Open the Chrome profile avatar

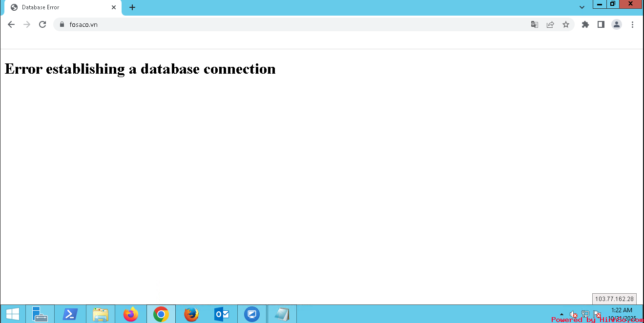click(x=617, y=24)
